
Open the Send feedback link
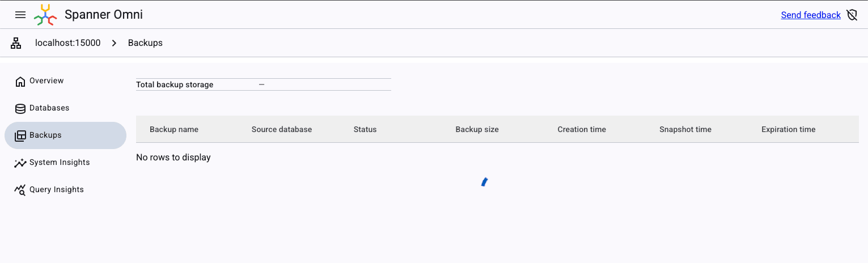click(x=810, y=15)
